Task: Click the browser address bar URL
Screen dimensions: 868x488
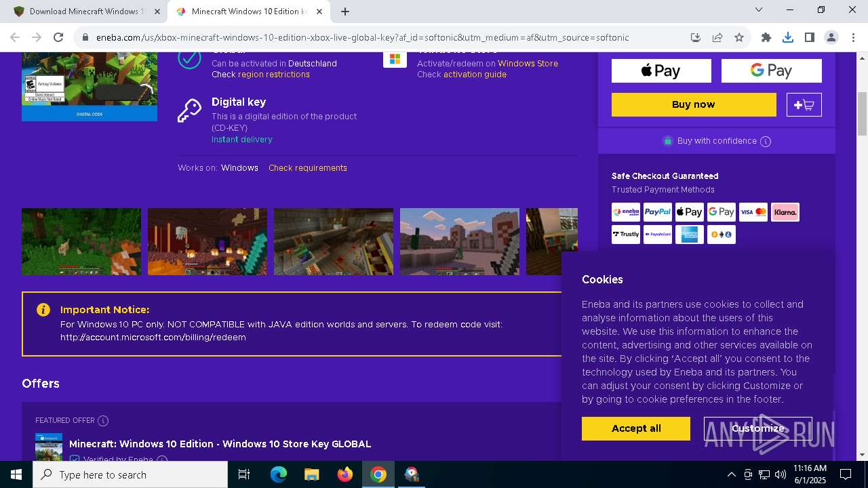Action: pyautogui.click(x=363, y=37)
